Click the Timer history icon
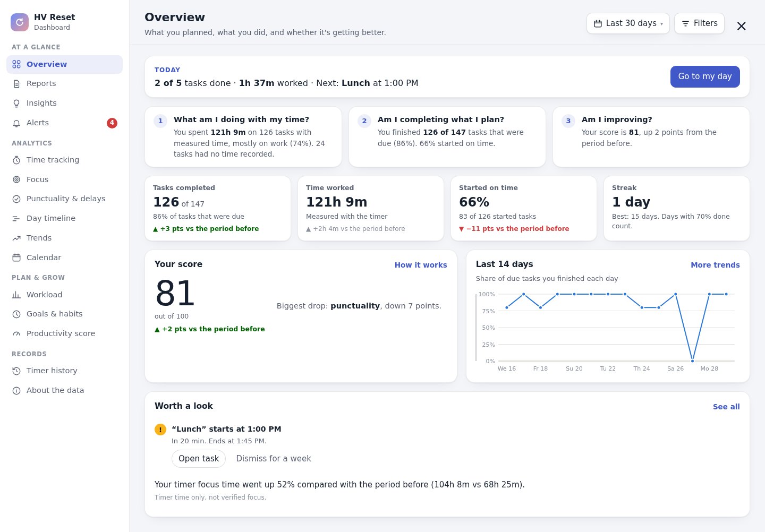This screenshot has width=765, height=532. [16, 371]
